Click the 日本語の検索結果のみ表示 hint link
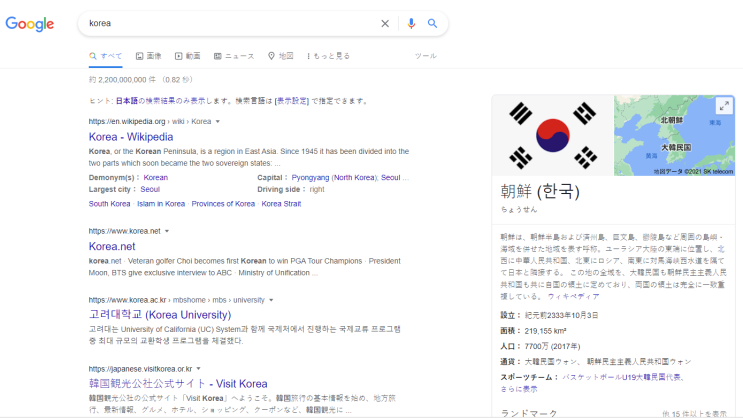This screenshot has height=418, width=743. point(160,101)
